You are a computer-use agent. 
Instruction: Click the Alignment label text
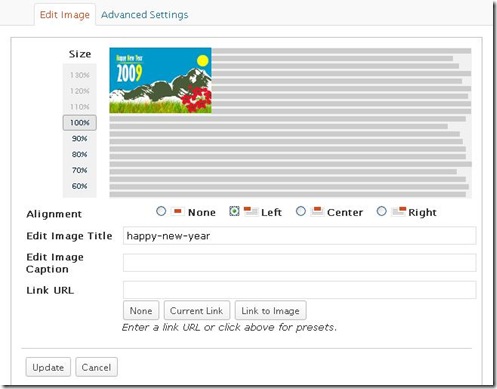pos(54,214)
